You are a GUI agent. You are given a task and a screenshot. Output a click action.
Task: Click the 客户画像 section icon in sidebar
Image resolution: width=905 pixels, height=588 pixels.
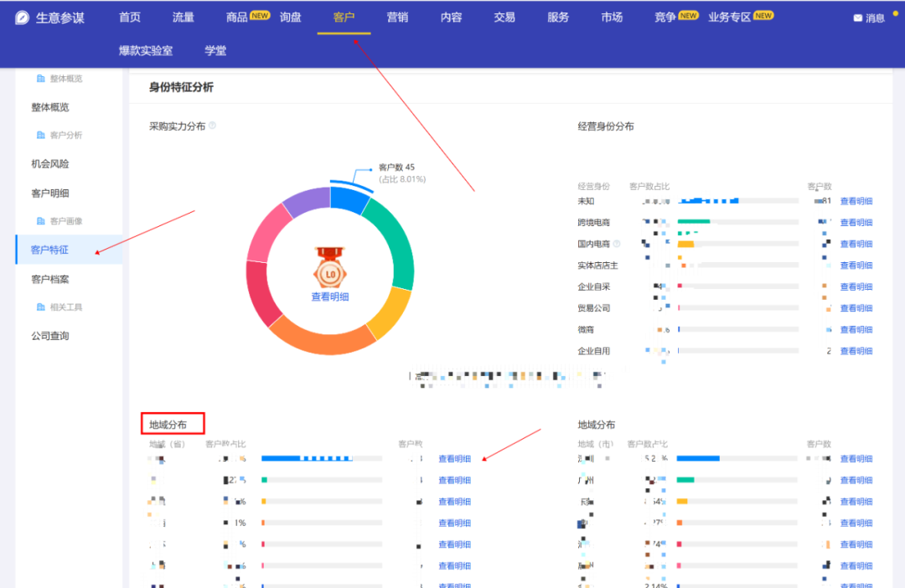[x=40, y=221]
